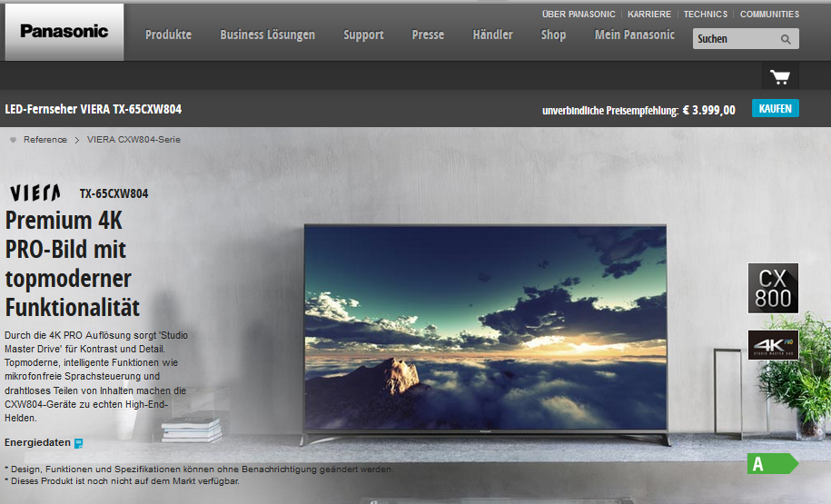Click the price € 3.999,00
The image size is (831, 504).
(x=708, y=110)
